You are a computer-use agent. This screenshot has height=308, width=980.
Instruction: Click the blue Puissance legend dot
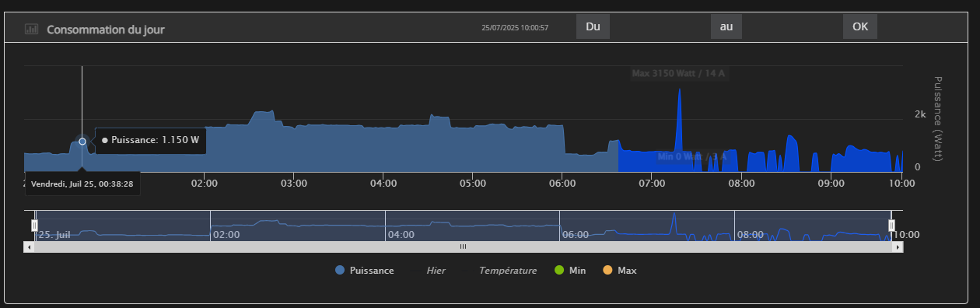pyautogui.click(x=340, y=271)
